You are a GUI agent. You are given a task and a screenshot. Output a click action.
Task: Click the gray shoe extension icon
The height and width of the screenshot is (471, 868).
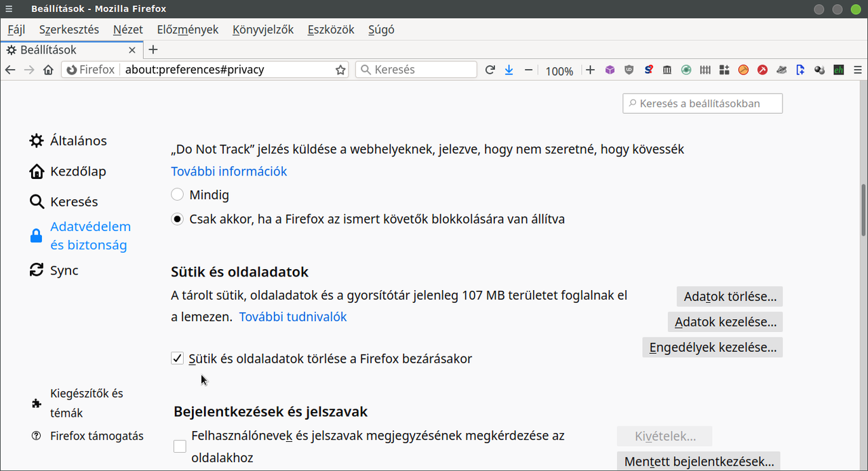[x=781, y=70]
